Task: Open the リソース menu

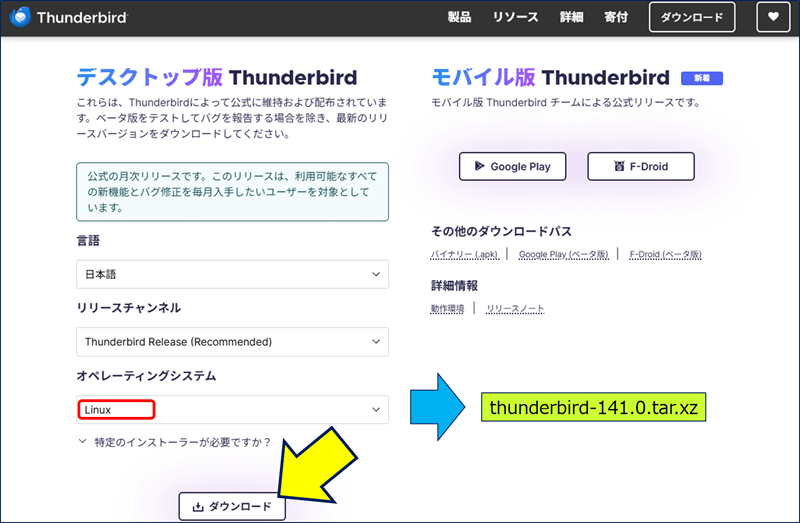Action: (x=515, y=17)
